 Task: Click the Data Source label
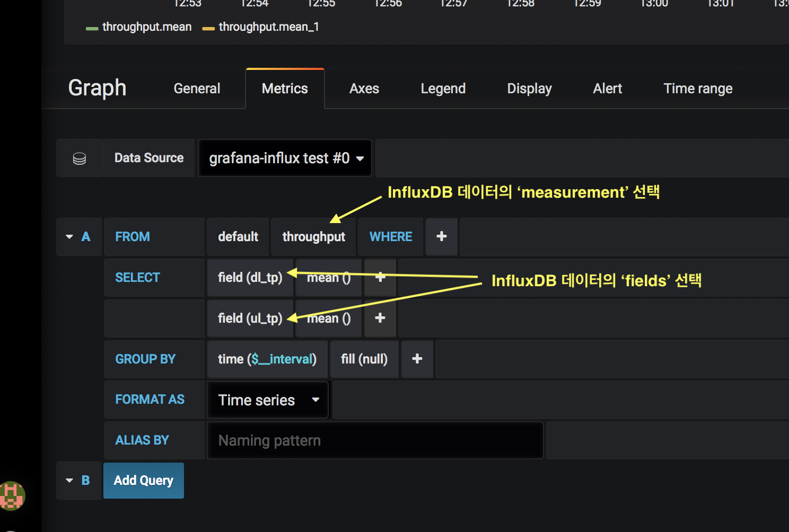pos(149,158)
